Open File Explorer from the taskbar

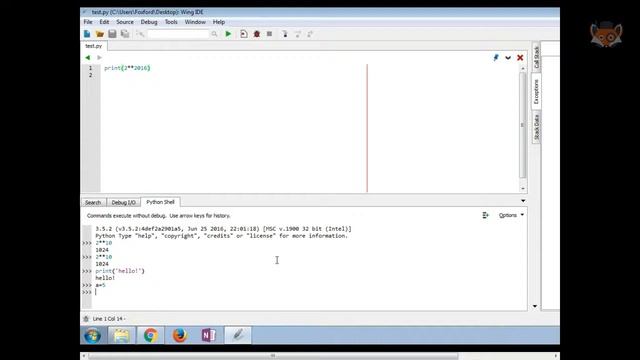[x=122, y=336]
